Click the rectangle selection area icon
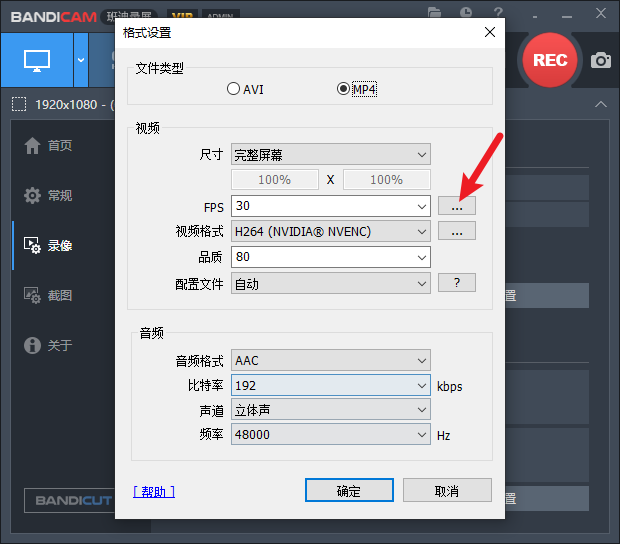The width and height of the screenshot is (620, 544). pos(19,104)
